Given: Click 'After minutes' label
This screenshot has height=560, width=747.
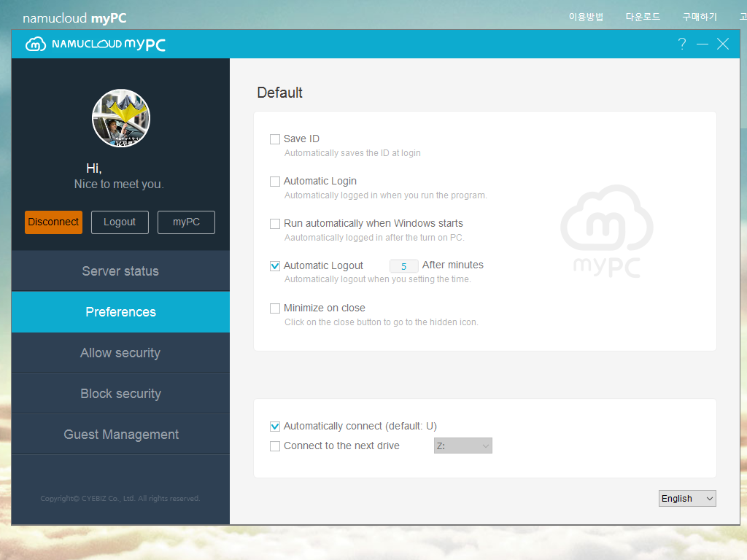Looking at the screenshot, I should pos(452,265).
